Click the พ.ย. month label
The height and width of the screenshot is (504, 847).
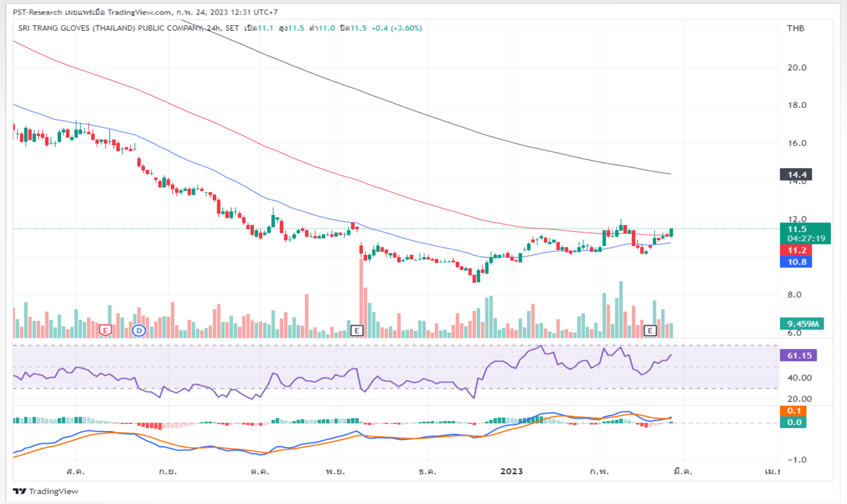click(x=336, y=471)
